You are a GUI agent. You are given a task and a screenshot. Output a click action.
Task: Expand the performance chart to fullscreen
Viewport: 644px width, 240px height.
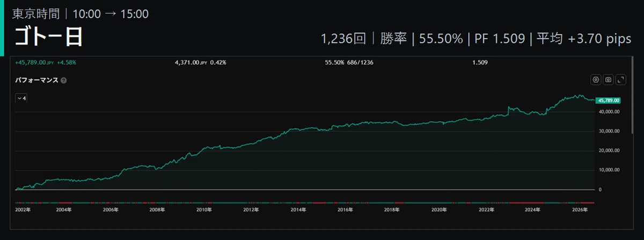[x=621, y=80]
